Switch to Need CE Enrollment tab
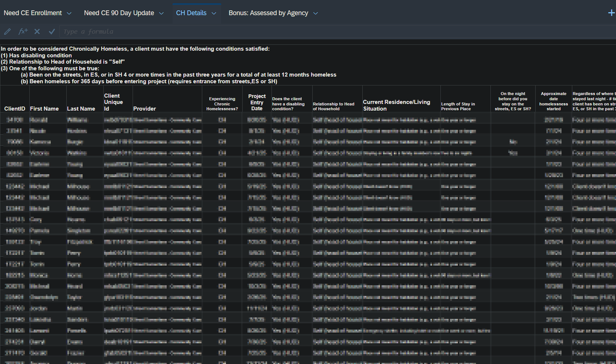This screenshot has width=616, height=364. (33, 13)
